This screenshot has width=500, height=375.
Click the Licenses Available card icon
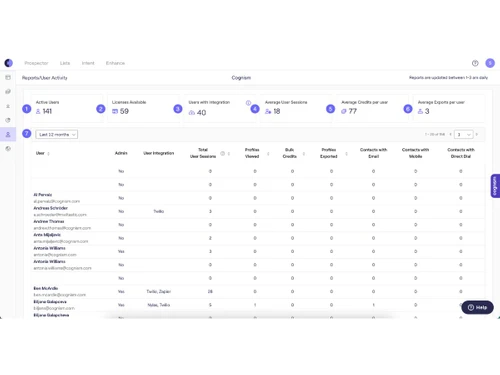pyautogui.click(x=115, y=111)
